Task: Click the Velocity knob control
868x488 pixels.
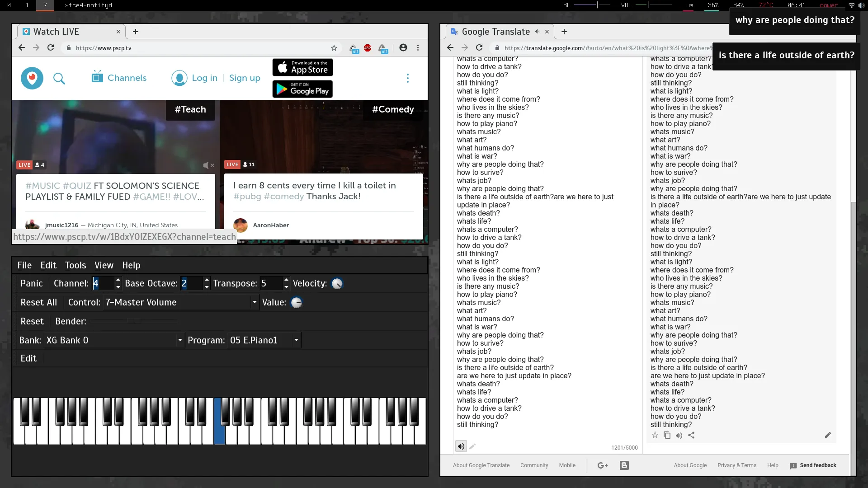Action: pos(337,284)
